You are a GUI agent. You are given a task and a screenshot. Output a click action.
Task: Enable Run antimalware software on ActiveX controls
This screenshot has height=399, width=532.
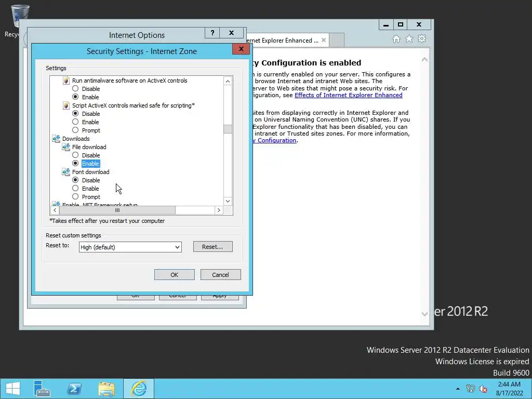(x=75, y=97)
